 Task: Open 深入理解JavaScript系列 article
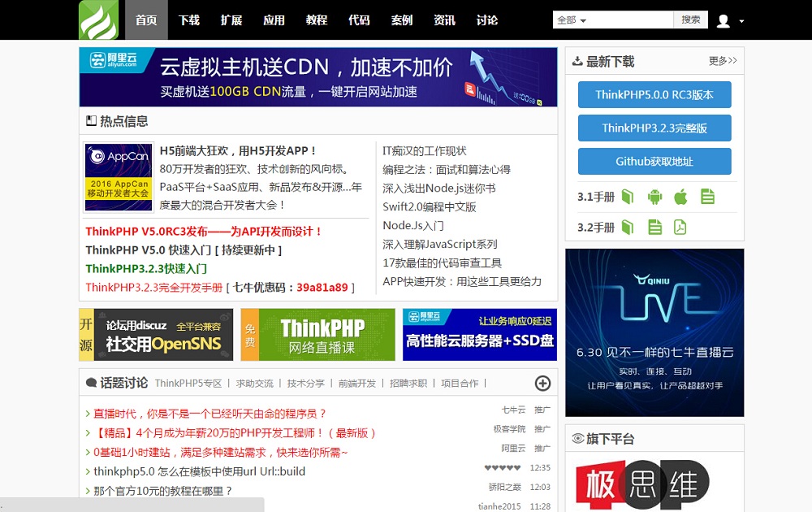point(440,244)
